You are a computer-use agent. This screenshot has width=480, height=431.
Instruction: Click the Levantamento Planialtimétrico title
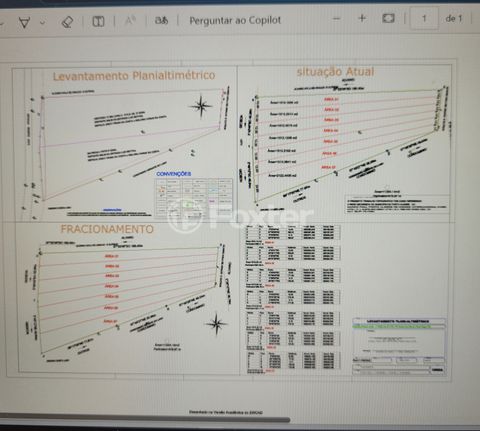134,75
